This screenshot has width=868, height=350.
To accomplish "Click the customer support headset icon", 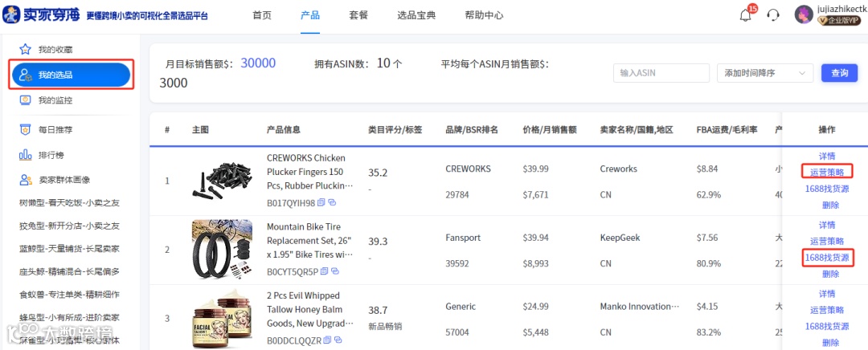I will [773, 15].
